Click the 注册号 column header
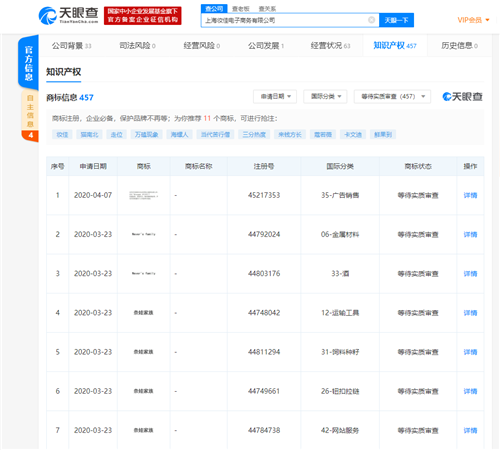 (x=264, y=166)
